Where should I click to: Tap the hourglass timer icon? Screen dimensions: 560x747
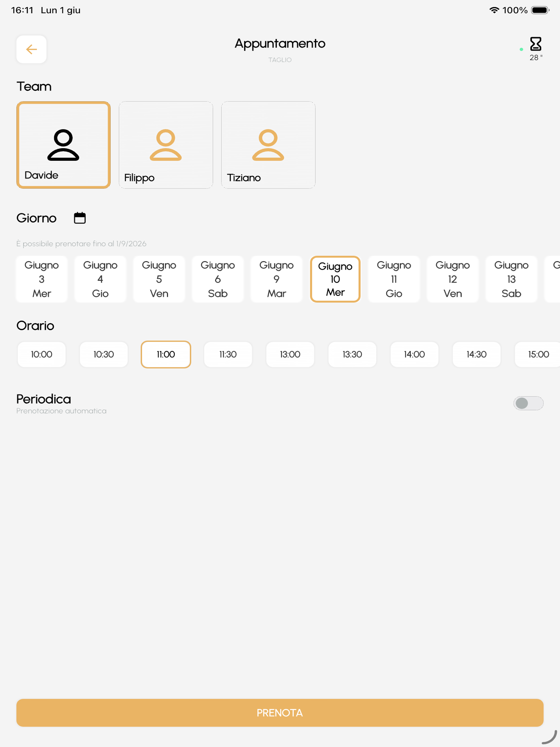click(x=536, y=44)
